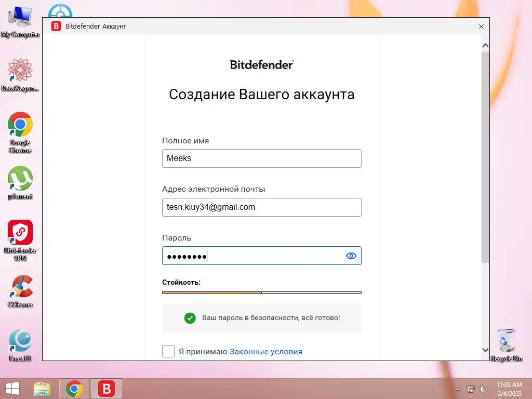This screenshot has height=399, width=532.
Task: Open DataWagon desktop shortcut
Action: coord(20,75)
